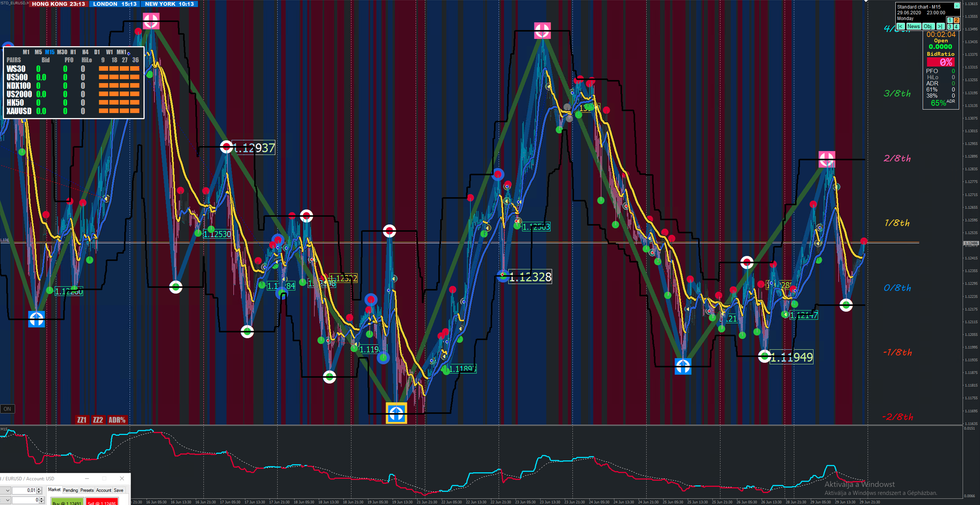Switch timeframe to H4 in pairs panel
This screenshot has height=505, width=980.
[x=85, y=52]
